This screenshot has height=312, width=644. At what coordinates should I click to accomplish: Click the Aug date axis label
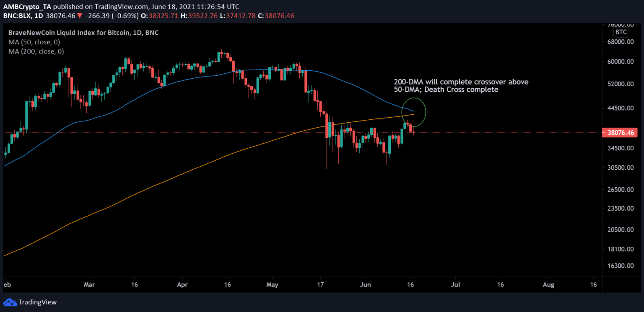548,284
